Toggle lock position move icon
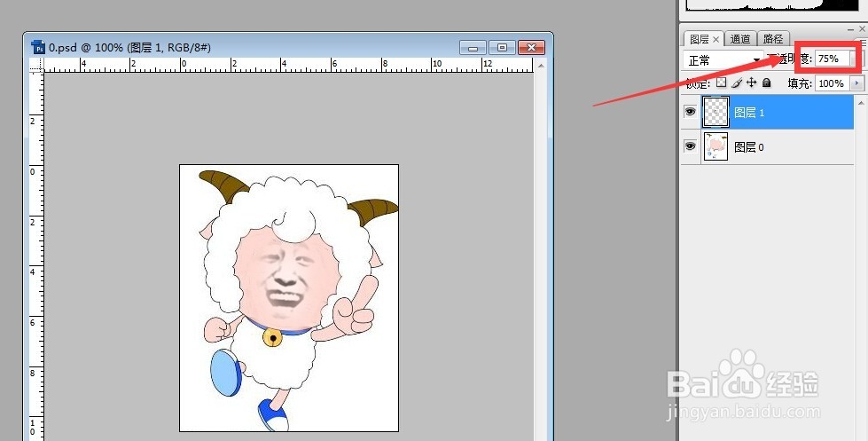868x441 pixels. tap(751, 83)
